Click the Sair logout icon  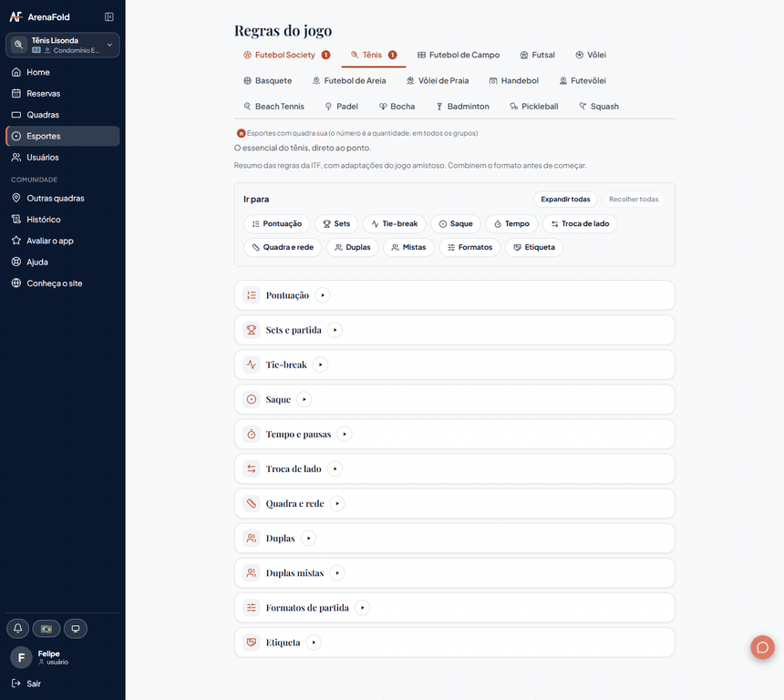(16, 683)
